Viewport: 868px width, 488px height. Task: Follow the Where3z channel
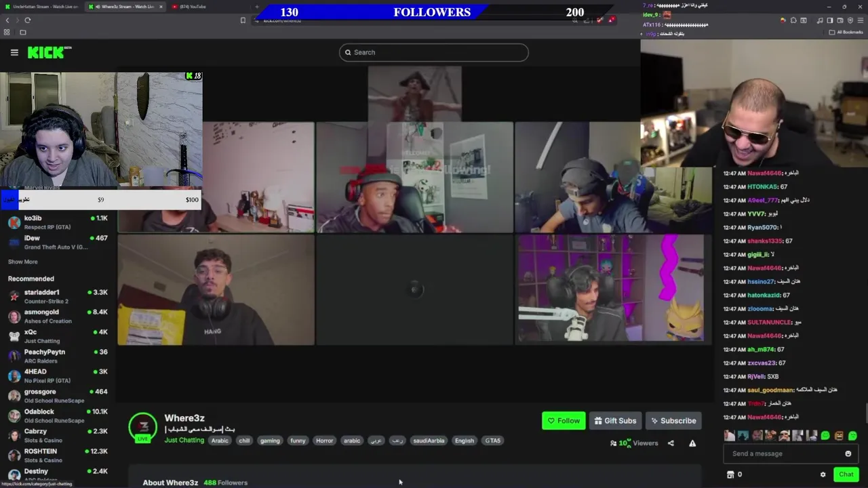564,421
